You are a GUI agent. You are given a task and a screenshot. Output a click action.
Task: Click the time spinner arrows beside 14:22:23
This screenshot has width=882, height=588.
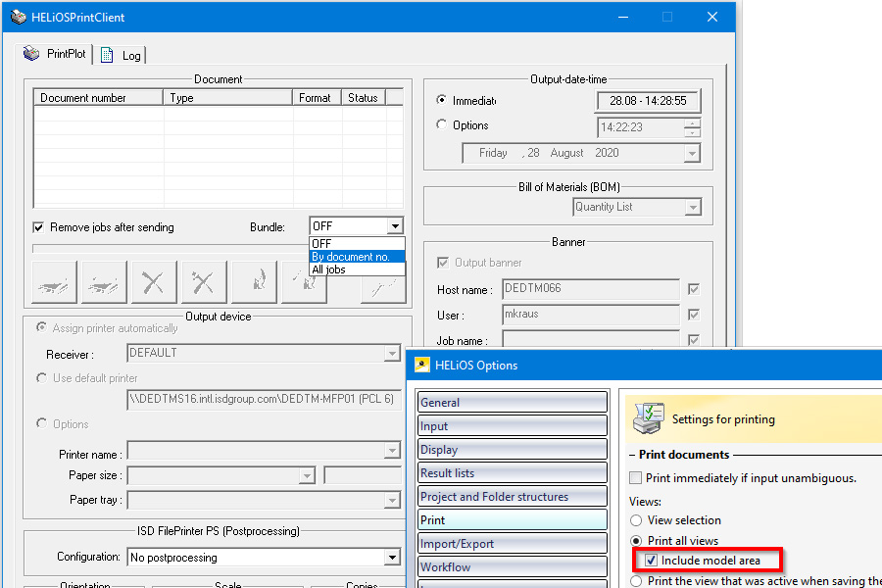pyautogui.click(x=693, y=127)
